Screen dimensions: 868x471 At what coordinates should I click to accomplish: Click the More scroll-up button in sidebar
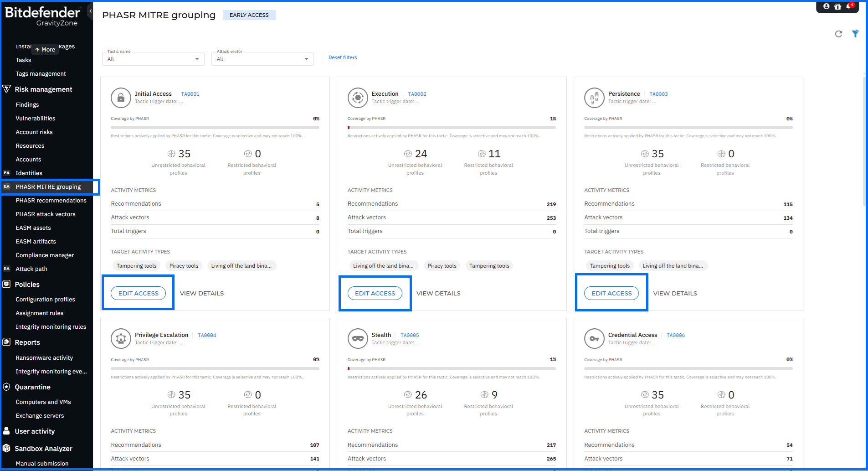45,49
